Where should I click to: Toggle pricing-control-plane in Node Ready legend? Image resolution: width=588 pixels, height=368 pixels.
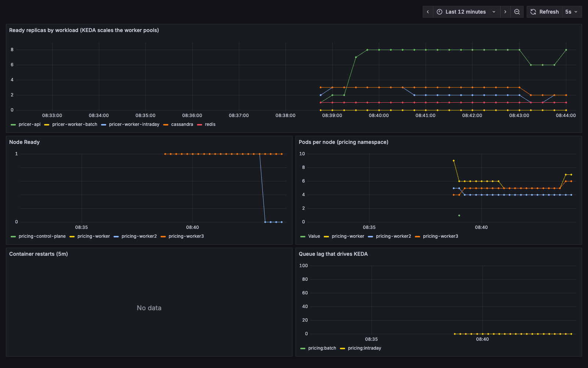[x=42, y=236]
